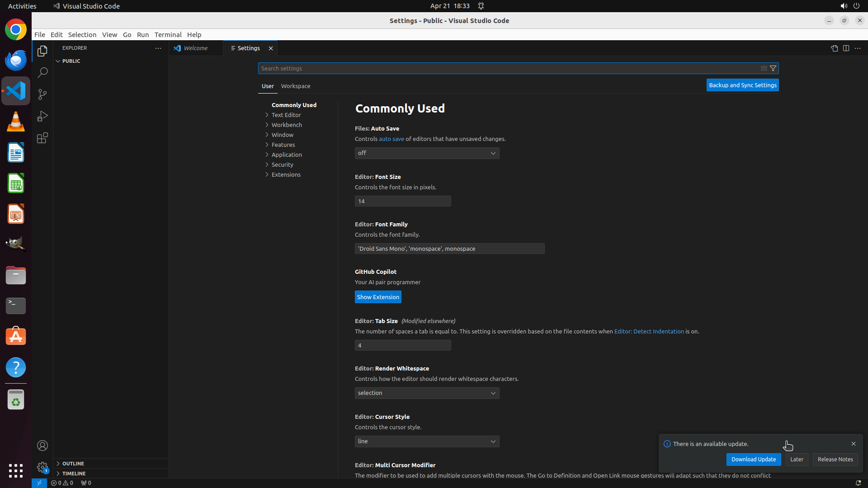Click the Font Size input field

402,201
